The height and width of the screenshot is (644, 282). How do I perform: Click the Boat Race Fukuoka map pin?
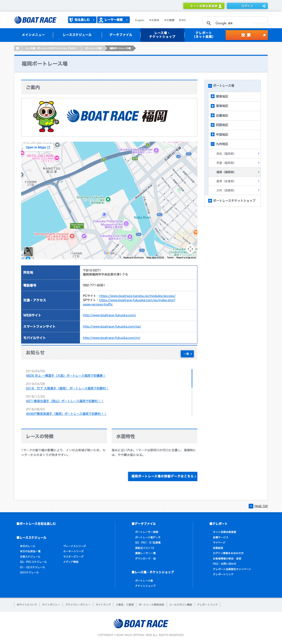click(108, 199)
